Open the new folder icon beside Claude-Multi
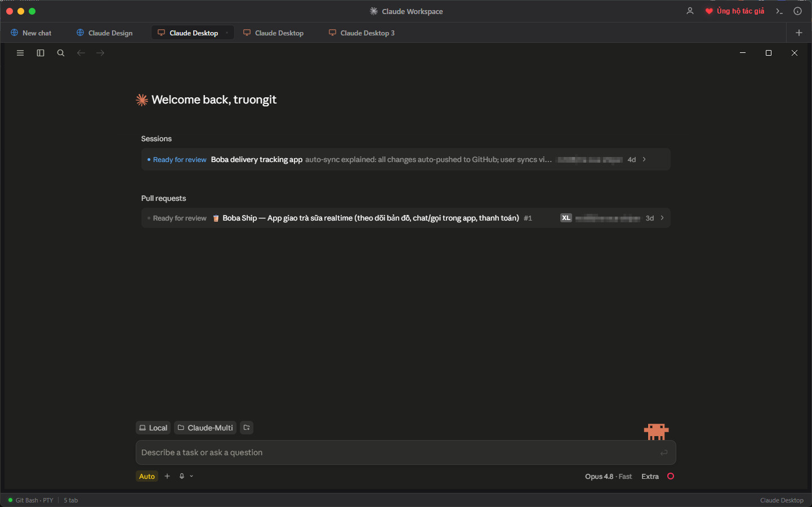Image resolution: width=812 pixels, height=507 pixels. point(247,428)
